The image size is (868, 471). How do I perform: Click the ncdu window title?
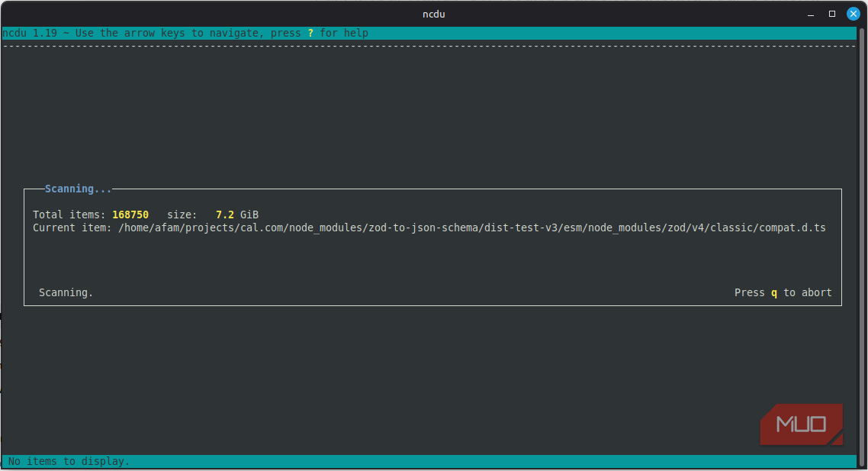433,15
